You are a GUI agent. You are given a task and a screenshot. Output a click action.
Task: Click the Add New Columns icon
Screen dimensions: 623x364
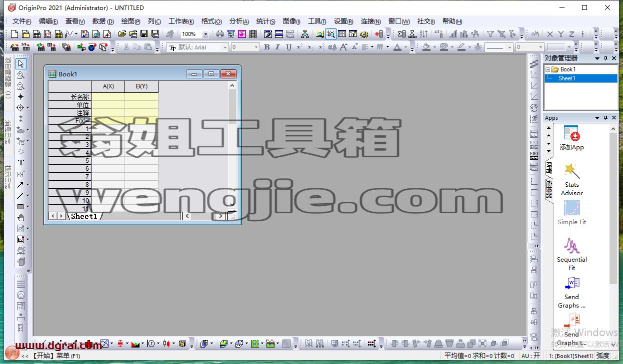click(378, 34)
